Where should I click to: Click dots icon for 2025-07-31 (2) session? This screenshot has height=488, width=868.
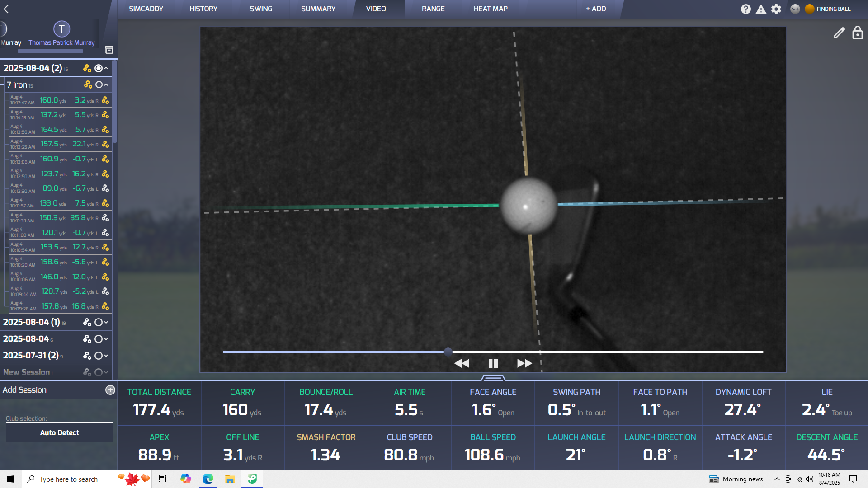[87, 356]
